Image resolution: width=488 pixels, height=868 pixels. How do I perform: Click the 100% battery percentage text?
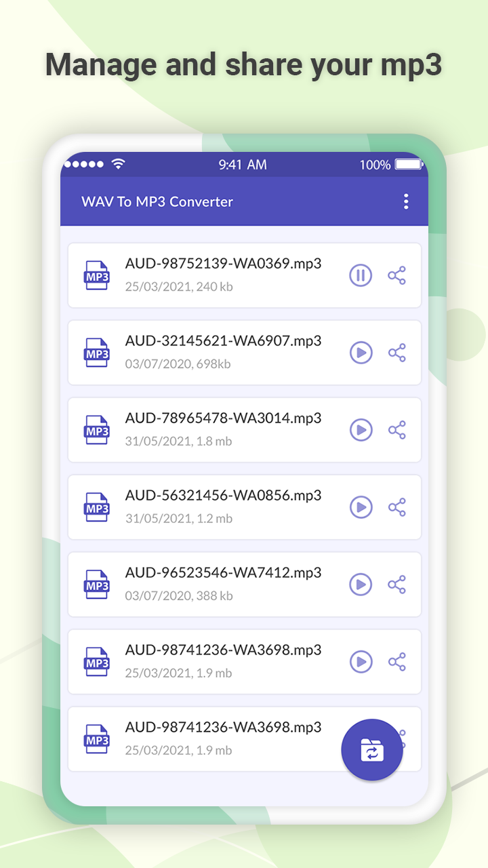[375, 165]
